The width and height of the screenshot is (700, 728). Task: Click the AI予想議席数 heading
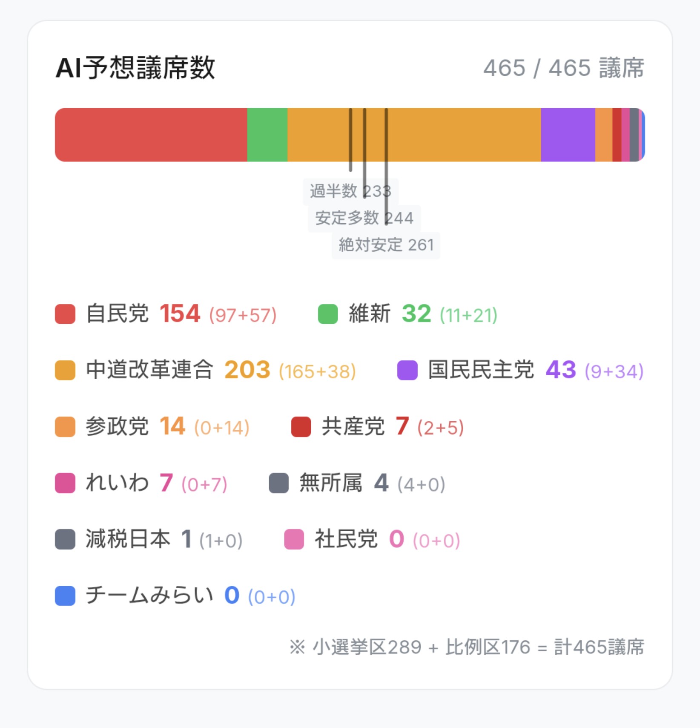(135, 68)
